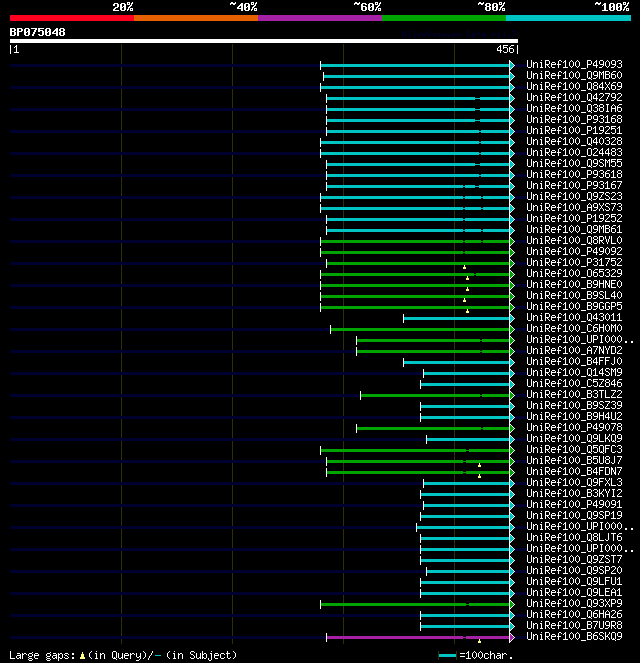The image size is (640, 663).
Task: Select label UniRef100_P93167
Action: coord(574,185)
